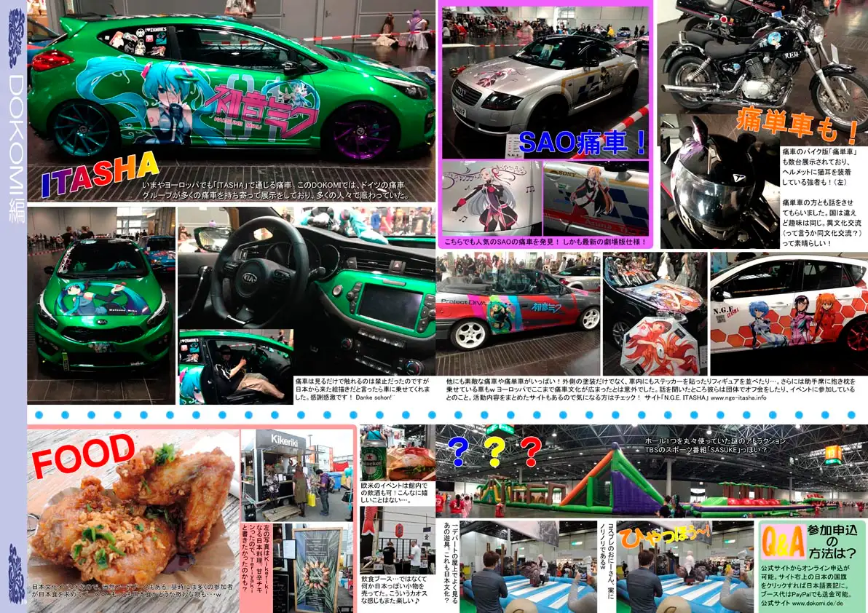Click the rainbow ITASHA heading

100,174
